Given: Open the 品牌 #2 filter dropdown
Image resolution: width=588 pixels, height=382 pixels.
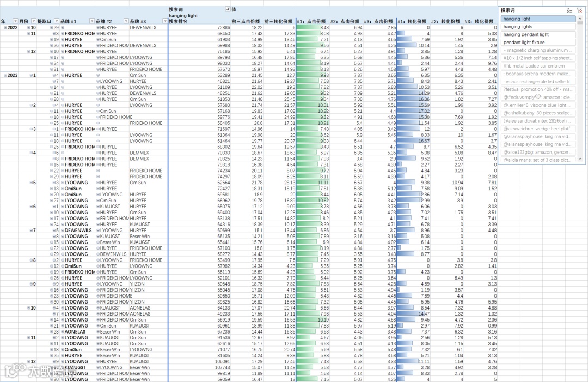Looking at the screenshot, I should point(126,21).
